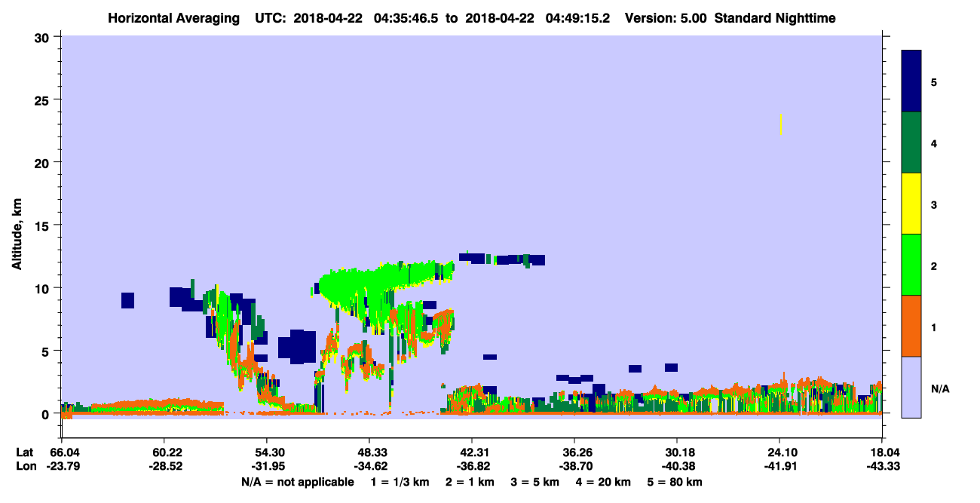Image resolution: width=980 pixels, height=503 pixels.
Task: Click the legend text '2 = 1 km'
Action: tap(470, 482)
